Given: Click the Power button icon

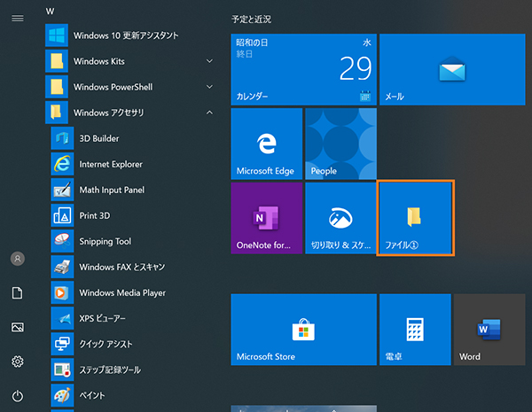Looking at the screenshot, I should tap(18, 396).
